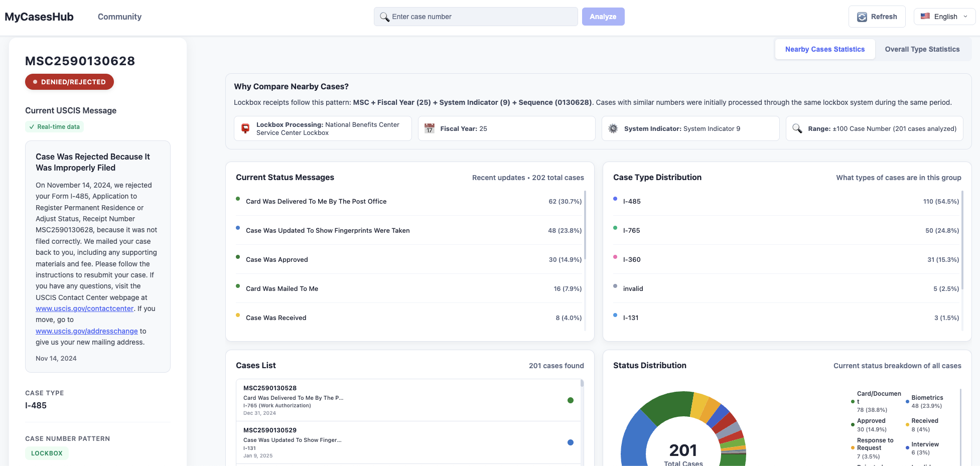Click blue status dot for case MSC2590130529
The width and height of the screenshot is (980, 466).
[570, 442]
